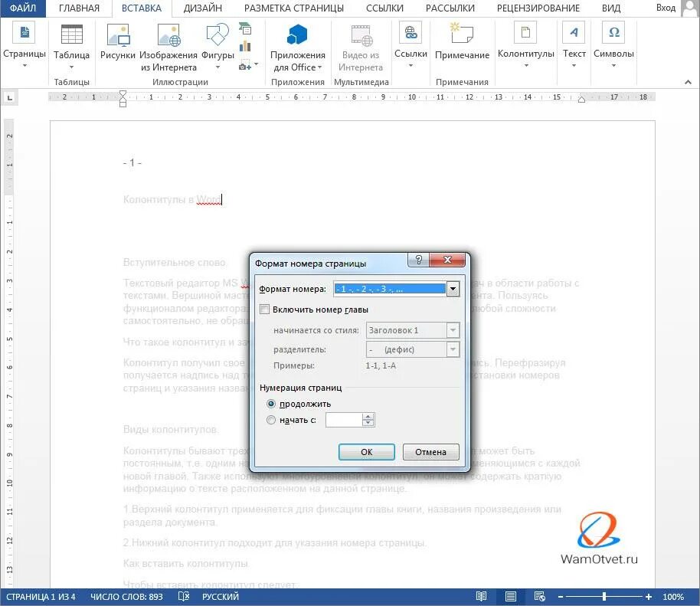This screenshot has width=700, height=606.
Task: Expand the Фигуры dropdown arrow
Action: pos(218,67)
